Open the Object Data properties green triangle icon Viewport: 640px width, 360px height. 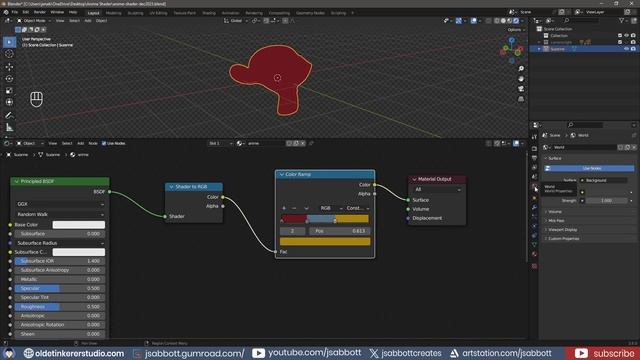pos(534,244)
